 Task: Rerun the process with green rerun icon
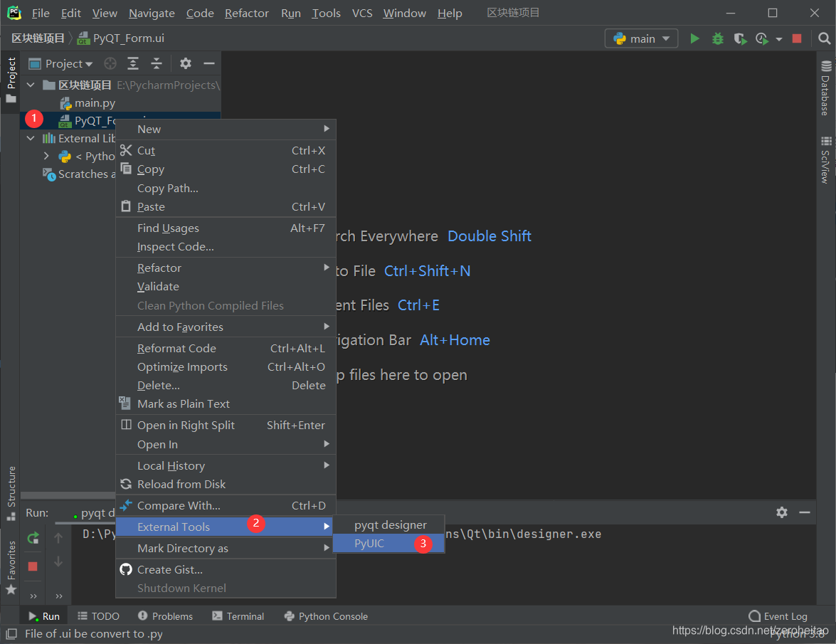(33, 538)
